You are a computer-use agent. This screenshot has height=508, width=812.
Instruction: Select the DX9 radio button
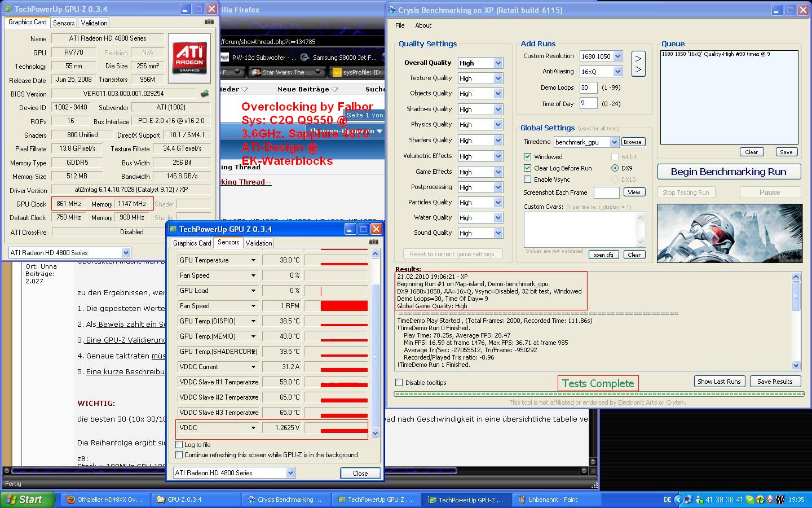(615, 168)
